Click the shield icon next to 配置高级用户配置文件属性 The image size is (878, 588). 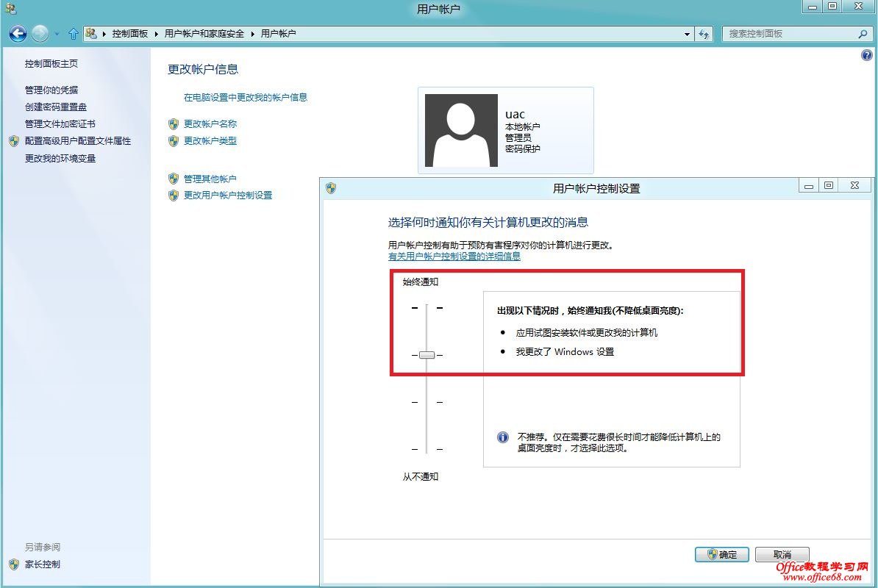tap(13, 141)
